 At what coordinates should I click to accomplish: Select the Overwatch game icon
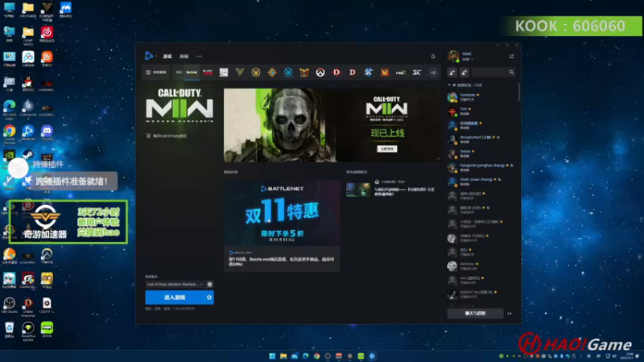pos(320,72)
